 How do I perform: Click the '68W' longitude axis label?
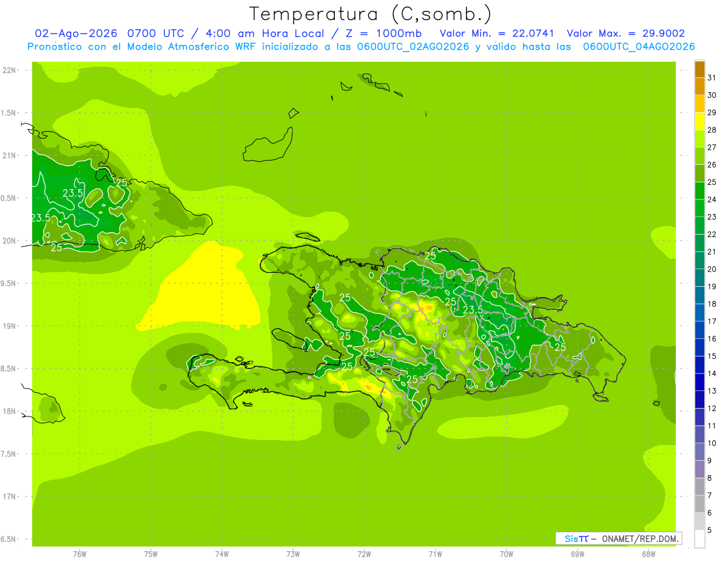pos(649,554)
